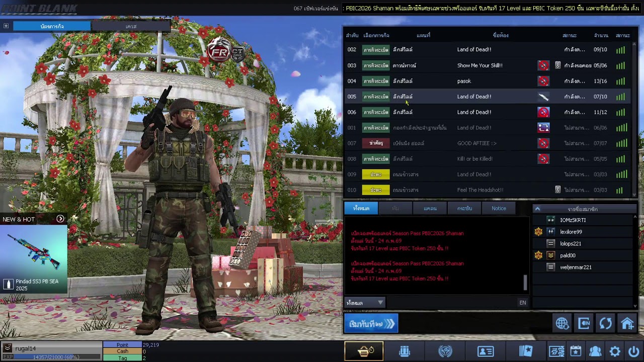Click the chat log scrollbar thumb
The image size is (644, 362).
[x=526, y=283]
